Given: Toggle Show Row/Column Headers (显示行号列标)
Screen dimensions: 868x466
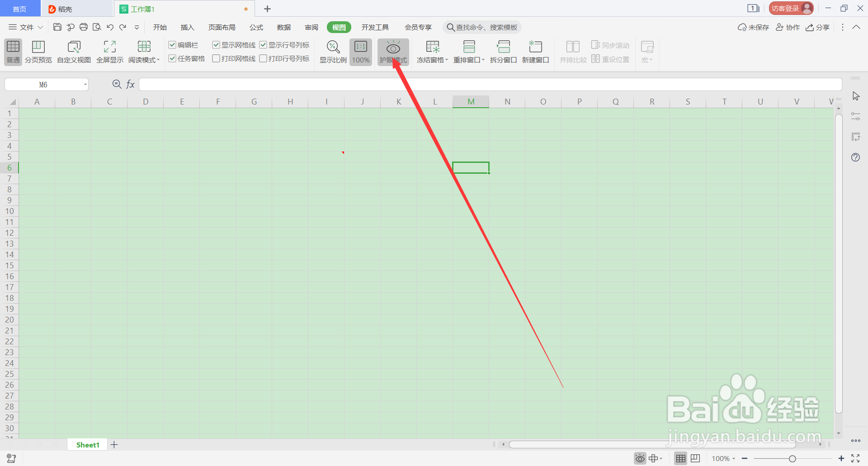Looking at the screenshot, I should pyautogui.click(x=263, y=45).
